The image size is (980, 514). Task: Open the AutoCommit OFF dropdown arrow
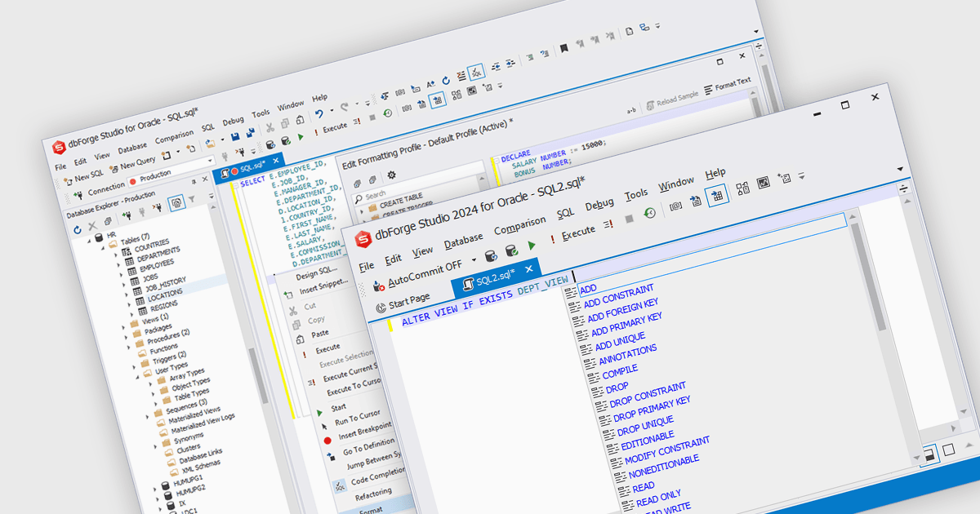click(474, 260)
